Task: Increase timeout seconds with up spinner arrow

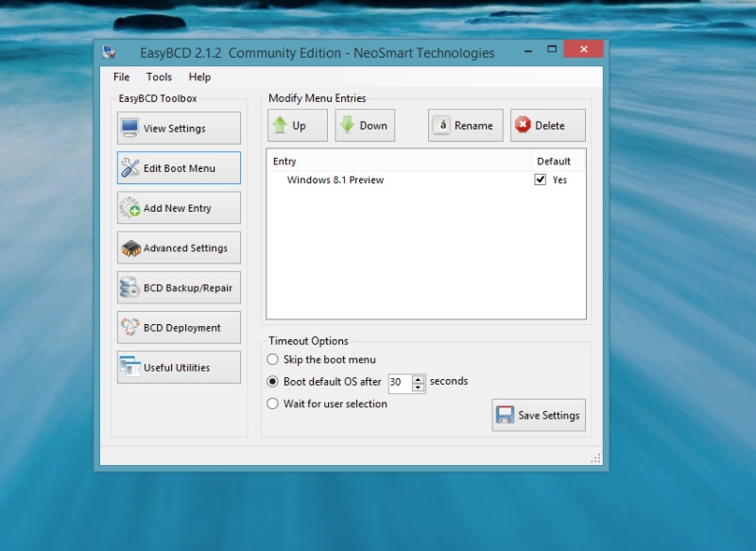Action: point(419,378)
